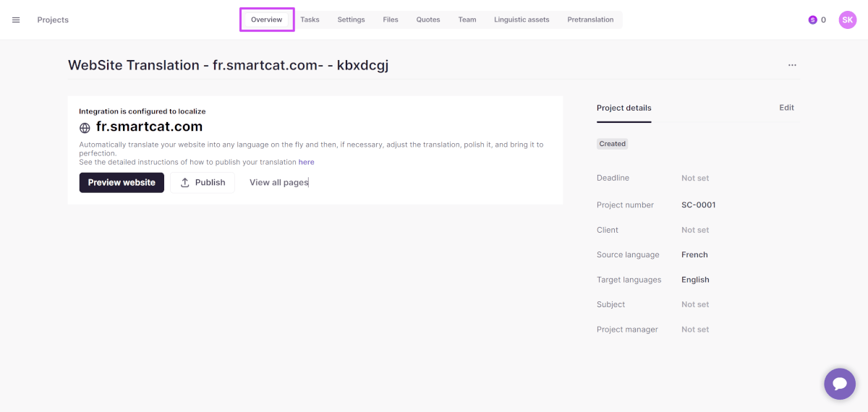Open the Pretranslation tab
The height and width of the screenshot is (412, 868).
tap(590, 20)
